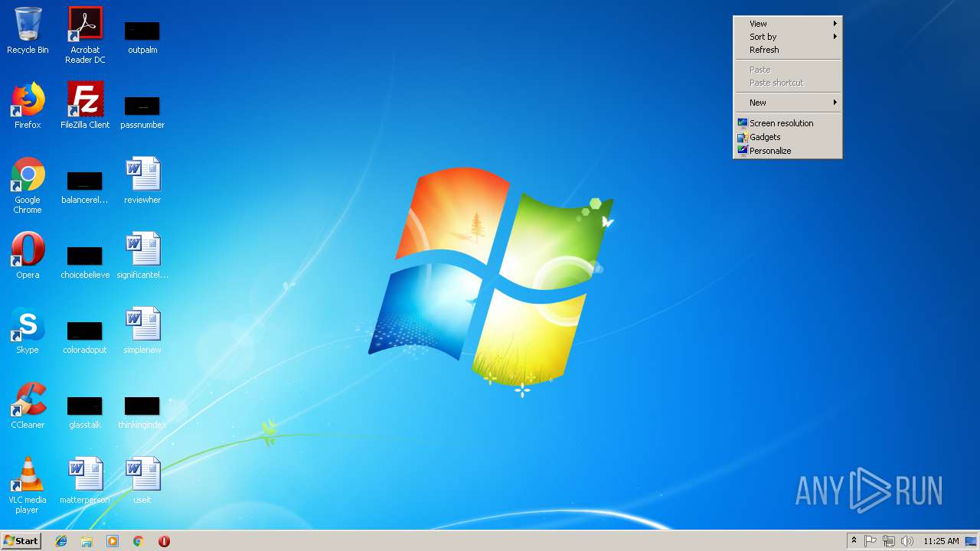Select the thinkingindex desktop file
Image resolution: width=980 pixels, height=551 pixels.
(142, 412)
